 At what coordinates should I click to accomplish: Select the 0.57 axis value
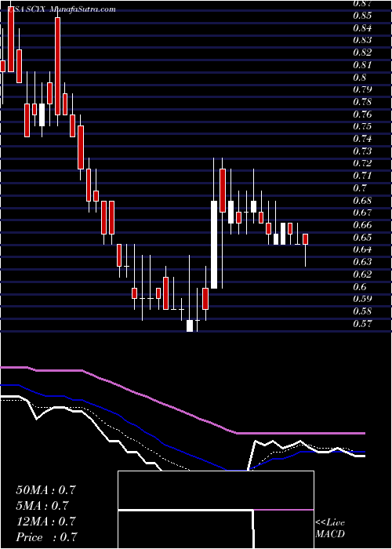pyautogui.click(x=361, y=324)
